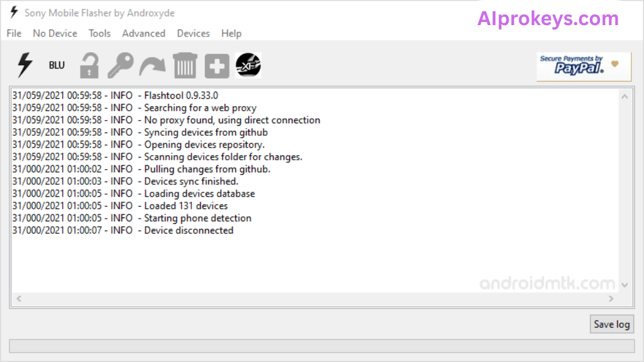Click the key icon in toolbar
Image resolution: width=644 pixels, height=362 pixels.
121,65
